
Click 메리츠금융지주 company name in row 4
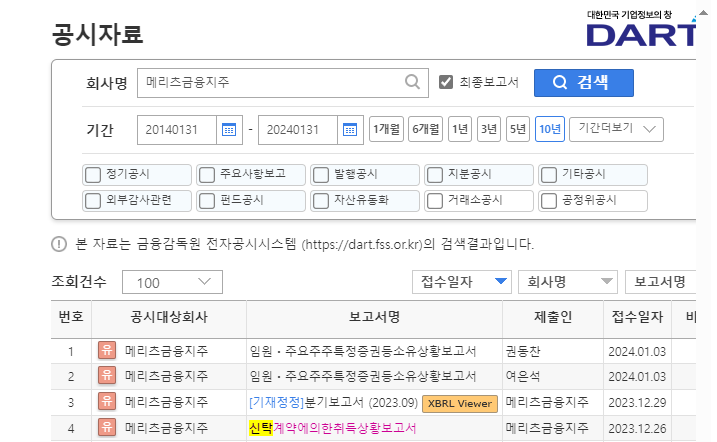166,427
